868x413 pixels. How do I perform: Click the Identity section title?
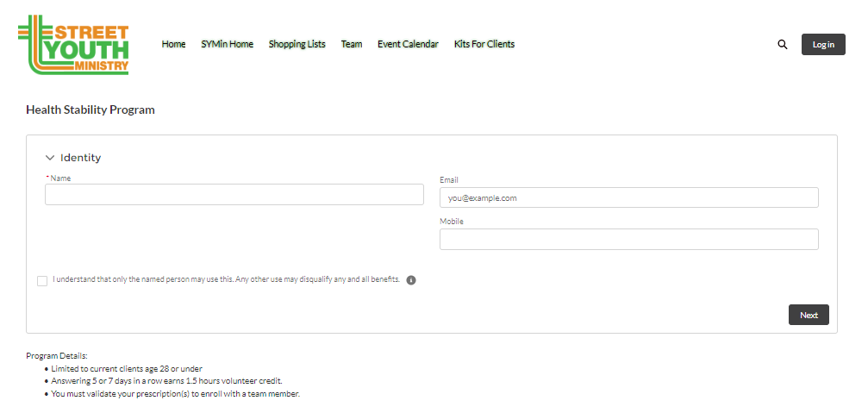click(80, 158)
